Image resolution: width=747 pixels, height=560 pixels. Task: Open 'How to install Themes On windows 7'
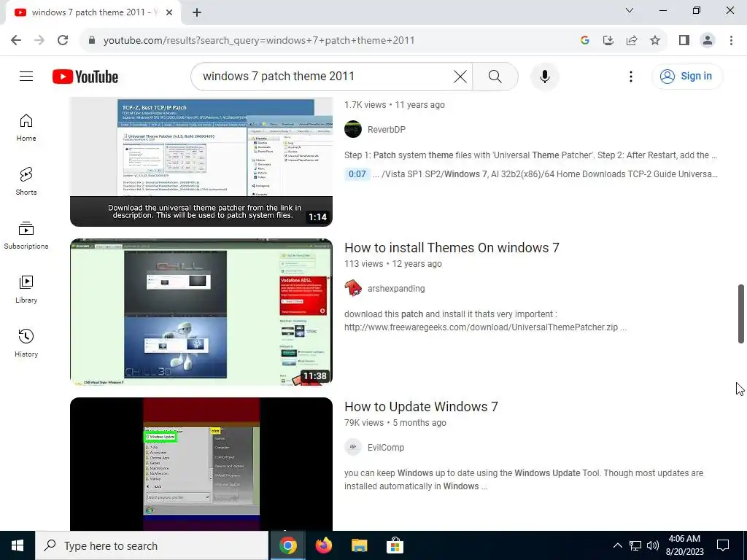[452, 248]
